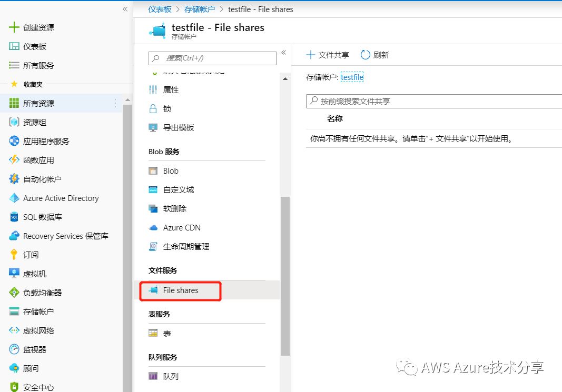
Task: Click the 仪表板 breadcrumb link
Action: coord(160,9)
